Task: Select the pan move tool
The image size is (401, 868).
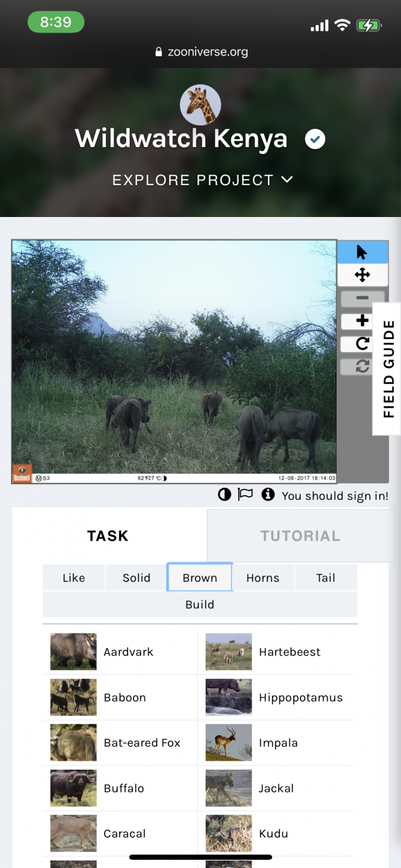Action: pyautogui.click(x=362, y=275)
